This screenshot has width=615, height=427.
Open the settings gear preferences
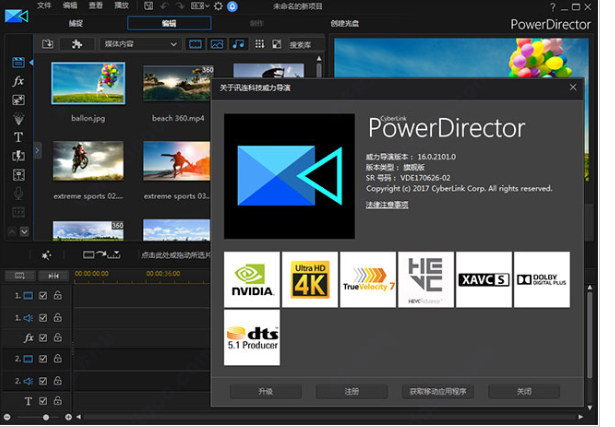coord(218,6)
